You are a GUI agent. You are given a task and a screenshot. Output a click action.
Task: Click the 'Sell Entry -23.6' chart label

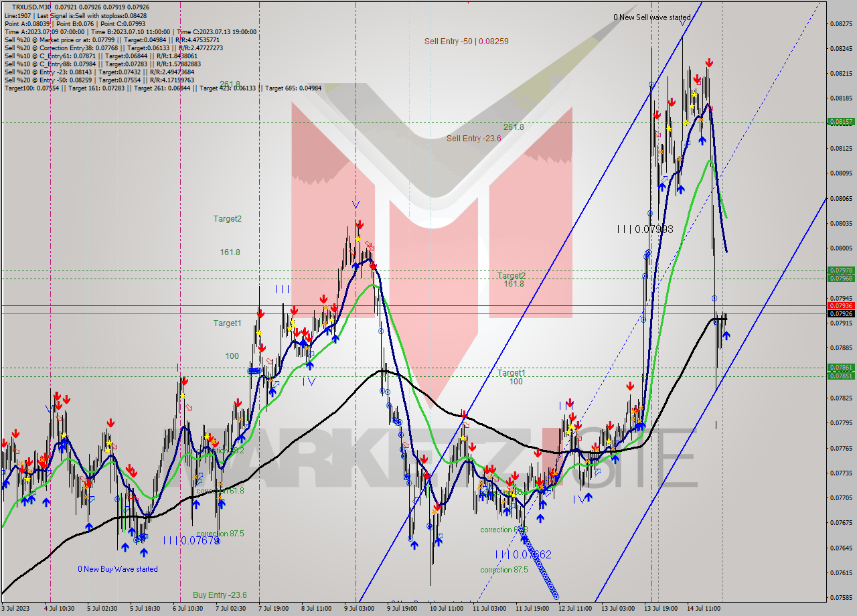click(474, 139)
